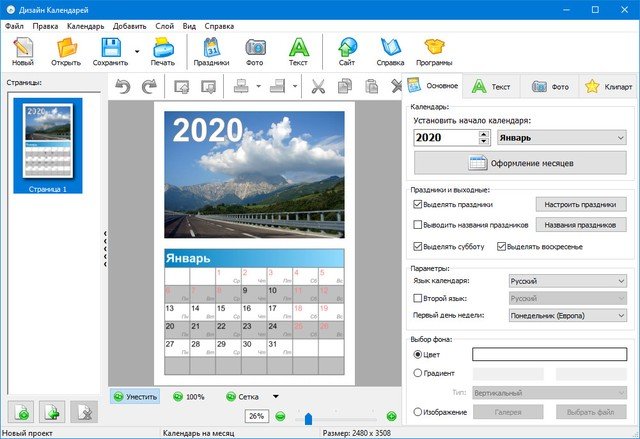Open the Программы toolbar icon
640x439 pixels.
pos(434,48)
